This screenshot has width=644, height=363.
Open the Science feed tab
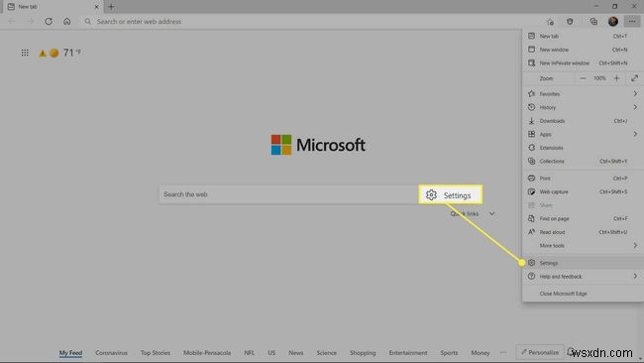pos(327,353)
